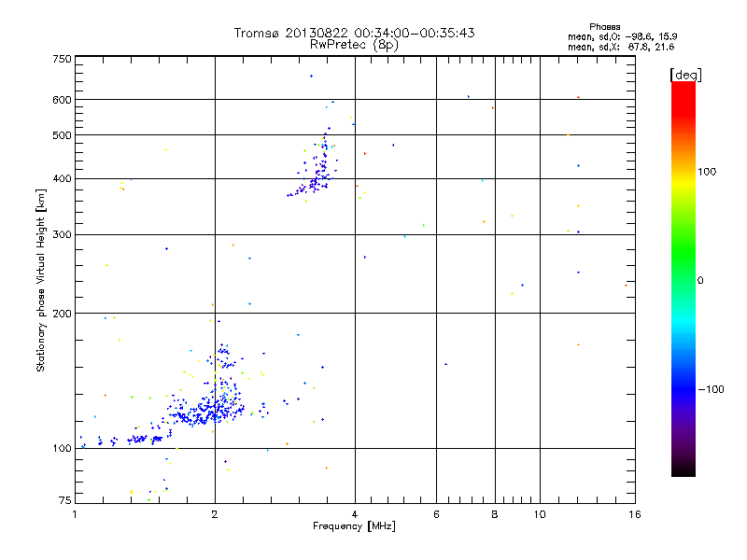
Task: Click x-axis tick label '8'
Action: (x=495, y=514)
